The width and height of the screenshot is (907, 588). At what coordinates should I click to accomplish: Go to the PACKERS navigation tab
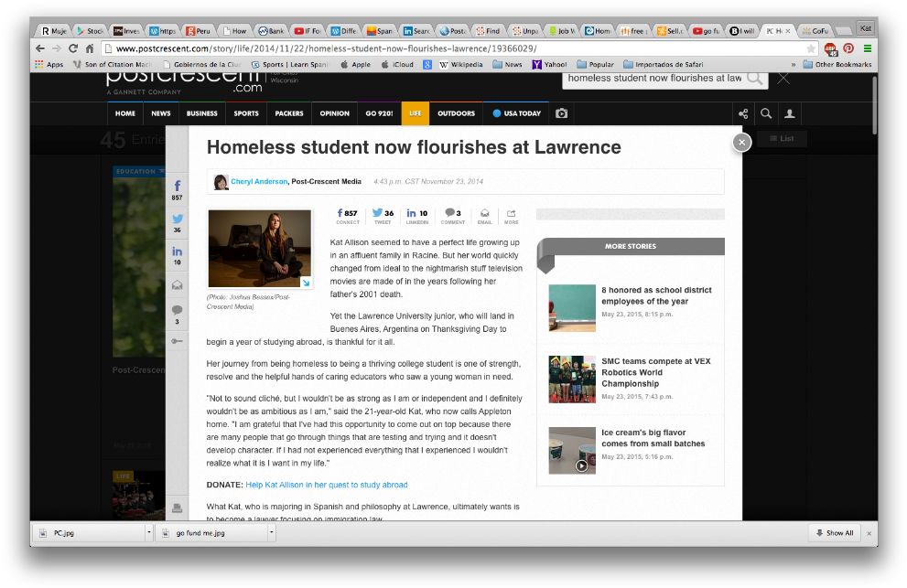click(288, 113)
